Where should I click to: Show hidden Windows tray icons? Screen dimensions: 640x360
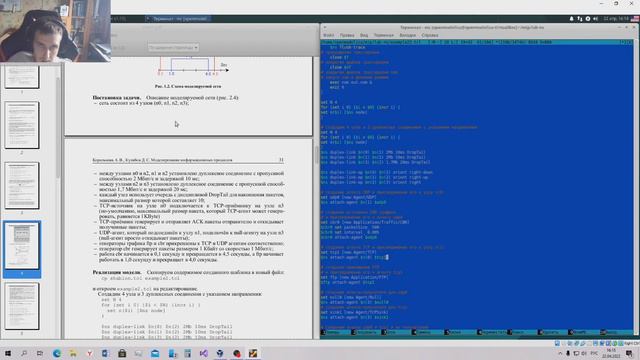560,353
